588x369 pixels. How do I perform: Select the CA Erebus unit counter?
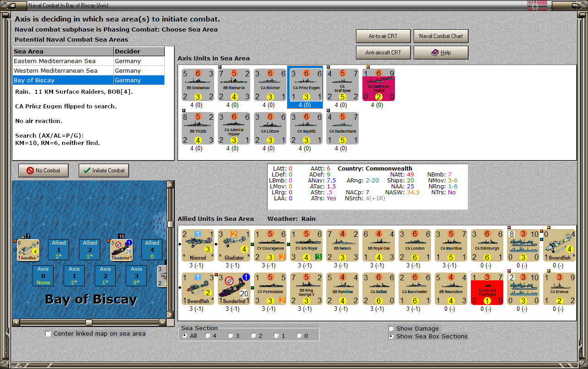[559, 289]
